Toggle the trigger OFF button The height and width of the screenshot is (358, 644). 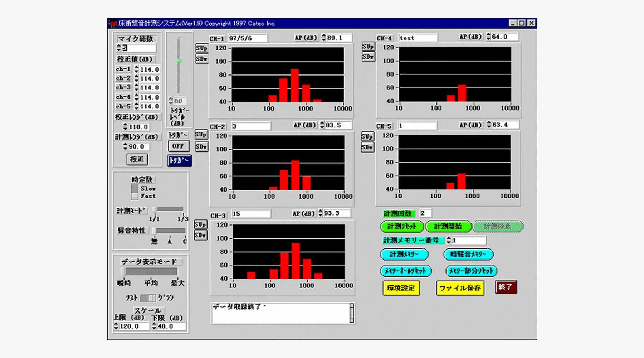[x=178, y=146]
